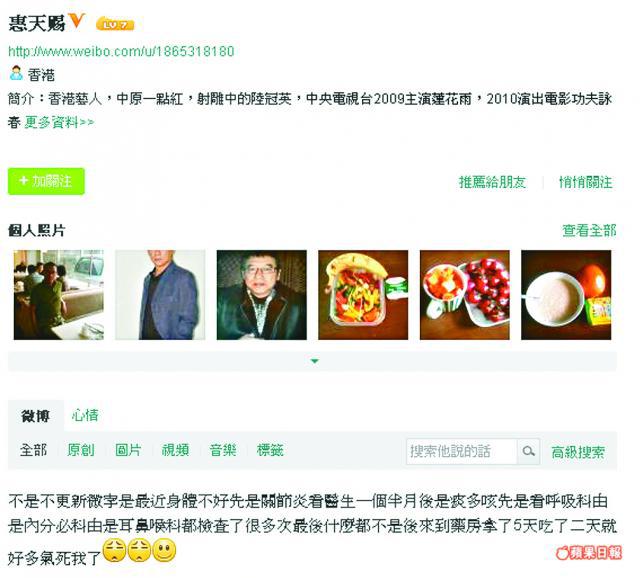Expand 更多資料 profile details
Image resolution: width=640 pixels, height=578 pixels.
(59, 122)
